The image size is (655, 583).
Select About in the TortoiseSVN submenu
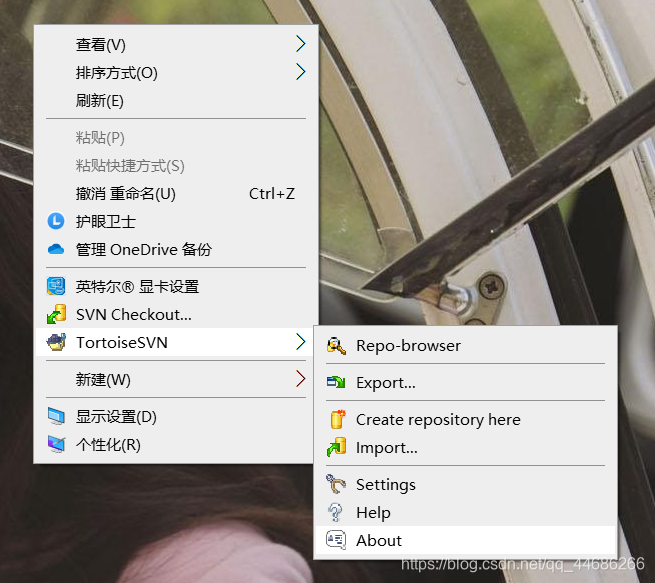(465, 540)
